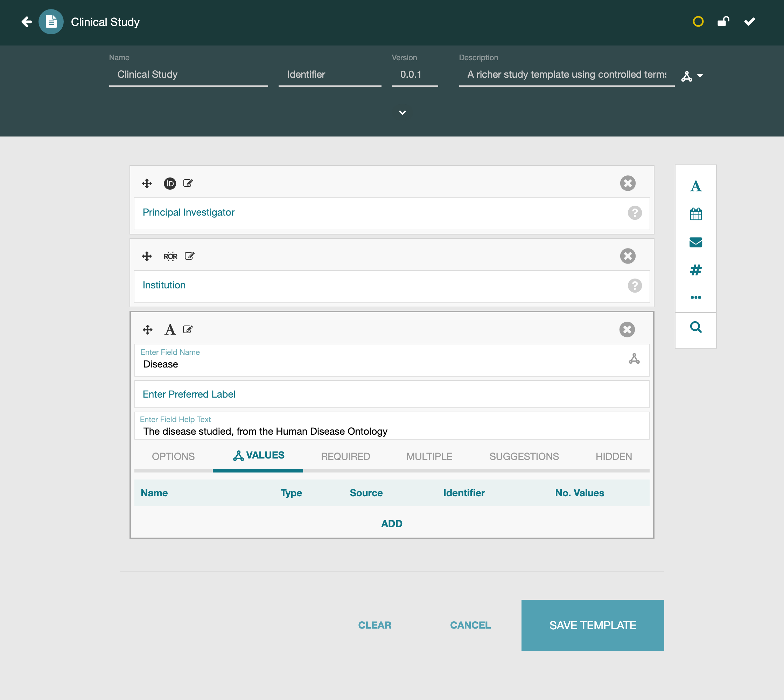
Task: Click ORCID iD icon on Principal Investigator
Action: click(170, 183)
